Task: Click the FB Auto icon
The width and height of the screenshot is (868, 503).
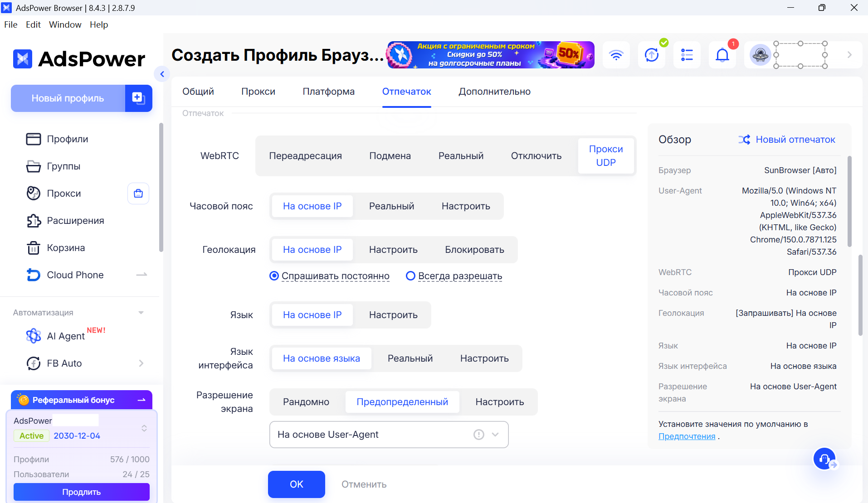Action: point(34,363)
